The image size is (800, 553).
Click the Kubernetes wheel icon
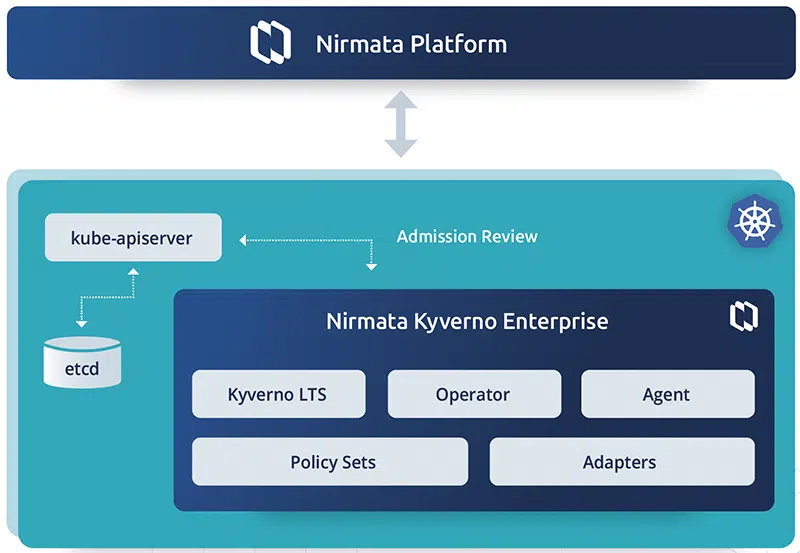[x=755, y=221]
